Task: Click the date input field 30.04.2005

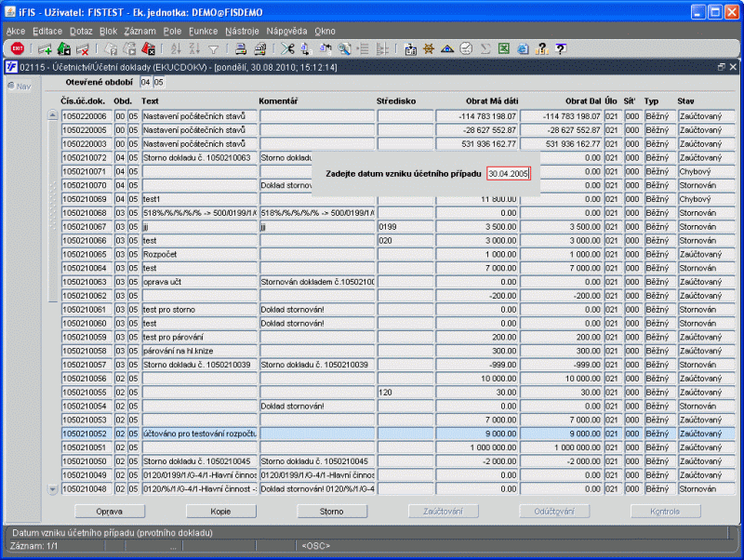Action: (x=508, y=174)
